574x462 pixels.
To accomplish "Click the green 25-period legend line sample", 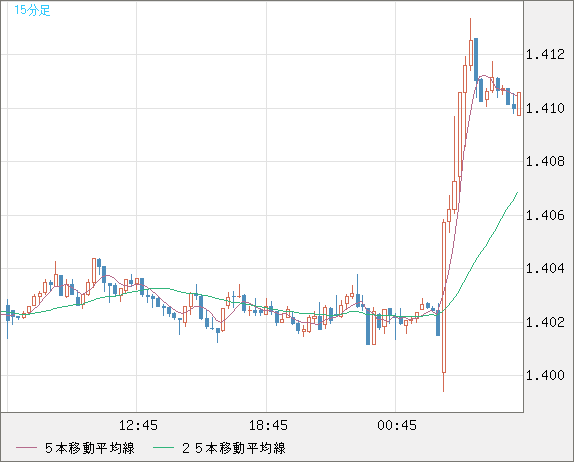I will tap(163, 448).
